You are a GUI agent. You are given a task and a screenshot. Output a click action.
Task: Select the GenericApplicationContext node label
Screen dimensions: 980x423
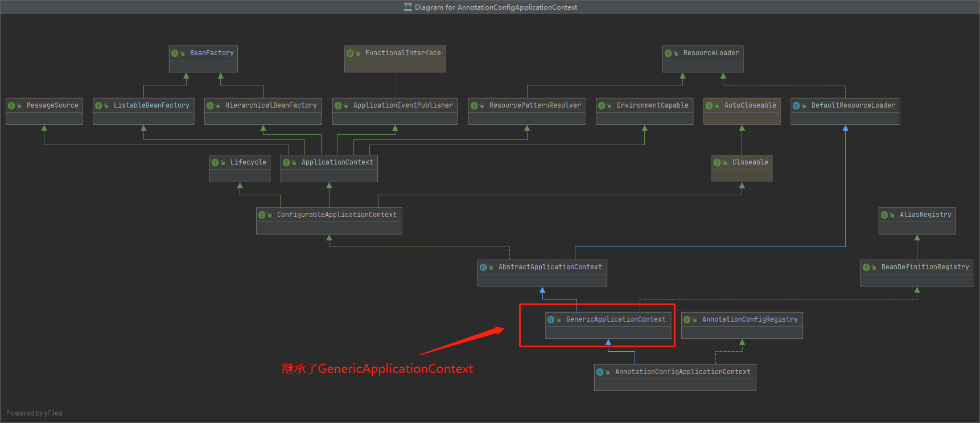pos(616,319)
